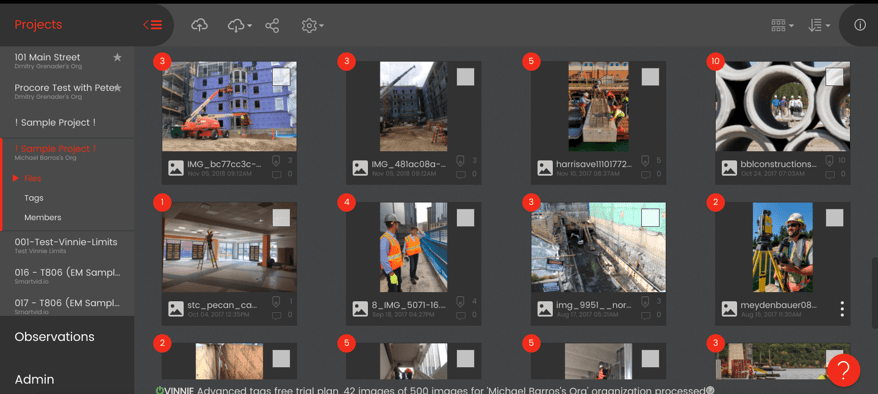Screen dimensions: 878x394
Task: Select checkbox on stc_pecan_ca image
Action: 281,218
